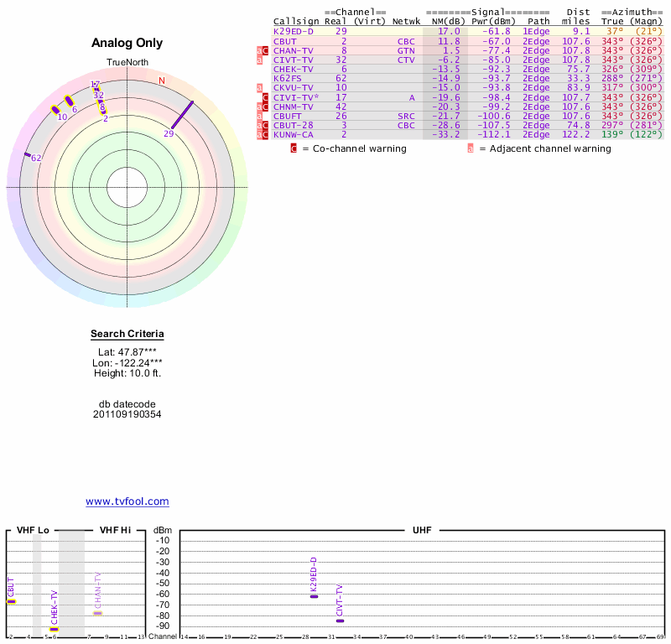Click the CIVT-TV marker in UHF spectrum chart

pyautogui.click(x=340, y=621)
